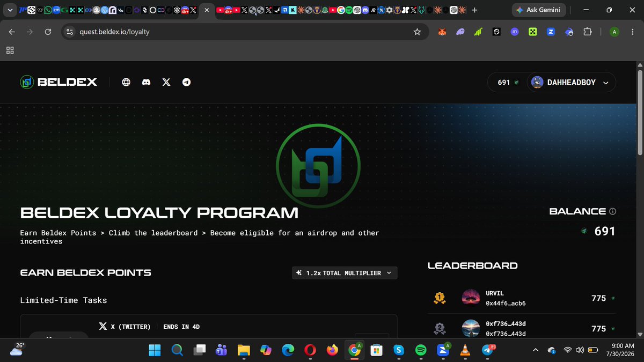Click the Beldex logo in the header
This screenshot has height=362, width=644.
point(58,82)
